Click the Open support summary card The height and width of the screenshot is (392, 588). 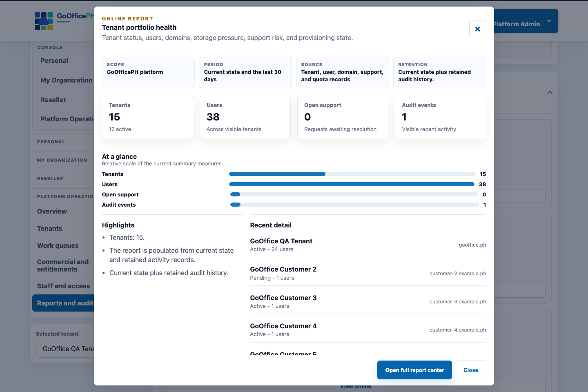(343, 117)
